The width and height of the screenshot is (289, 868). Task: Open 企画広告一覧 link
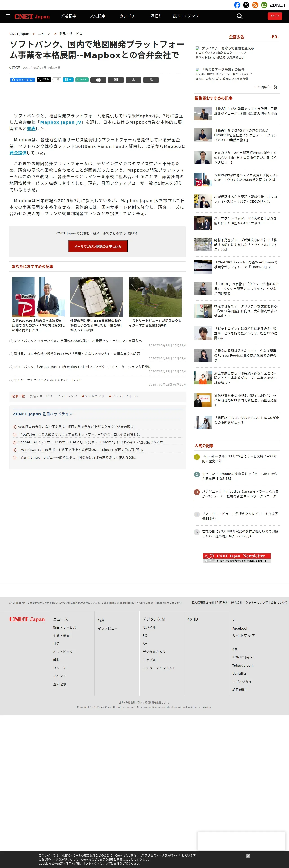pyautogui.click(x=267, y=87)
